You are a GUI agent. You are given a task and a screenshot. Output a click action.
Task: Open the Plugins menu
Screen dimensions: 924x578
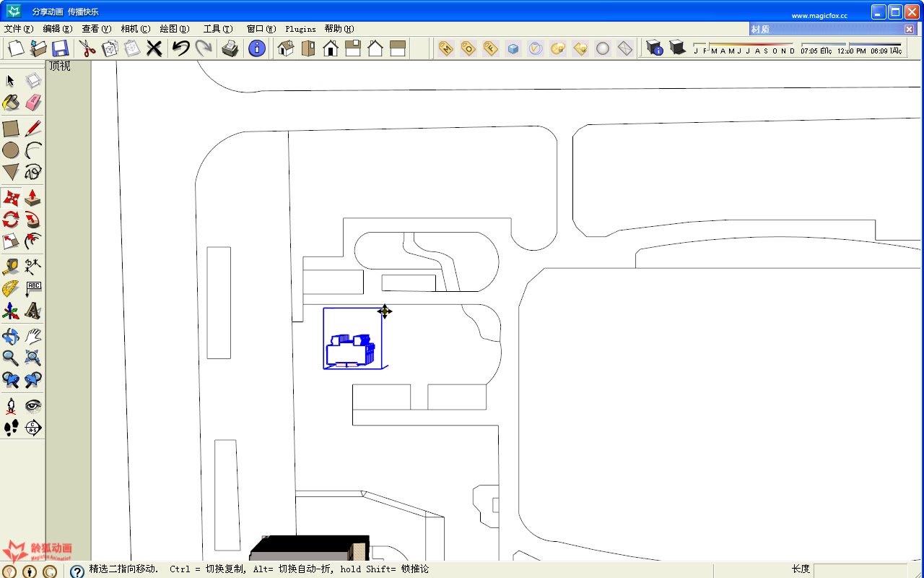[x=300, y=29]
